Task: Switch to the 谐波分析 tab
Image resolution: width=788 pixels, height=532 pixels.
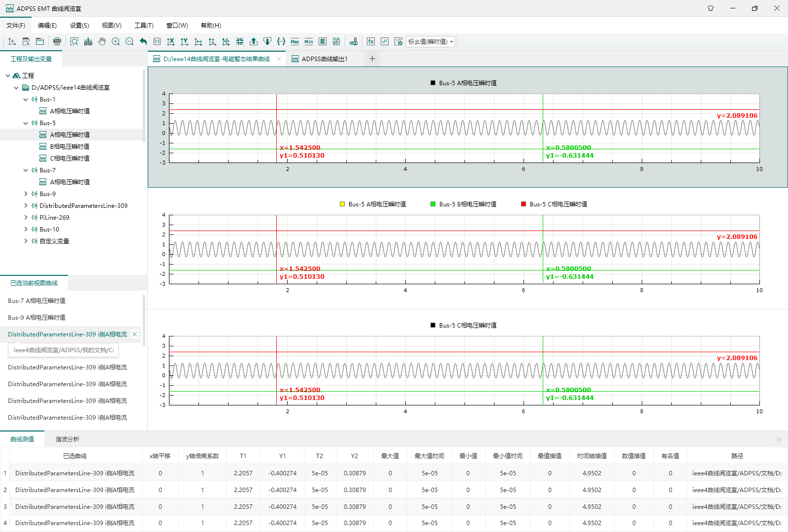Action: 67,439
